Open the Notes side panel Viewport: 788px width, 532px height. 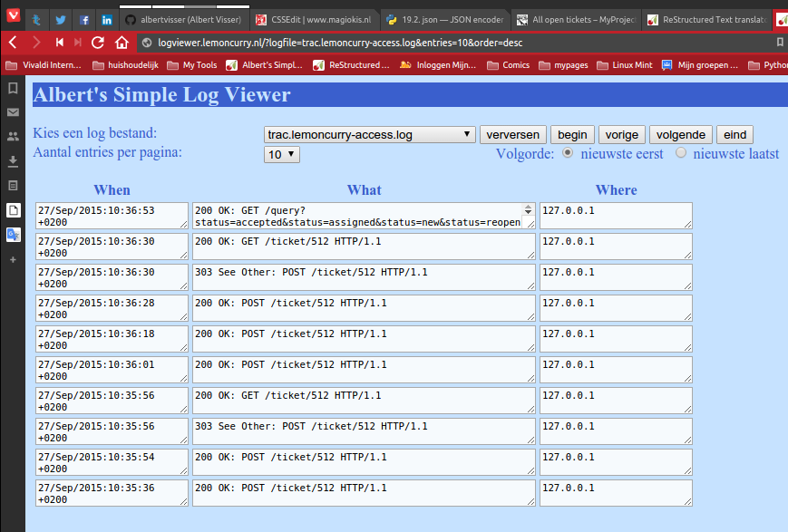[x=13, y=186]
